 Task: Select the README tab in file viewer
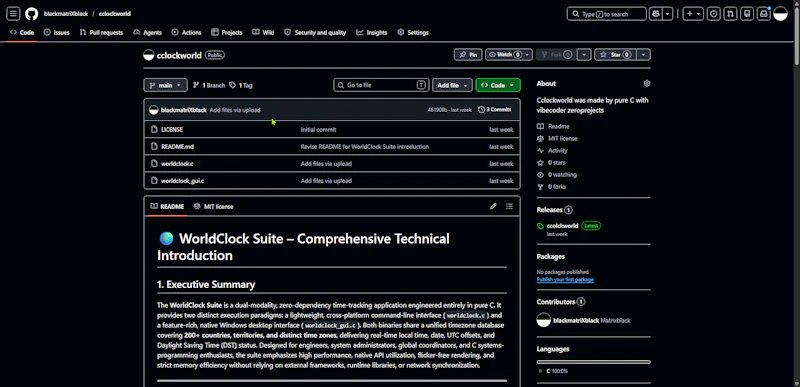167,207
